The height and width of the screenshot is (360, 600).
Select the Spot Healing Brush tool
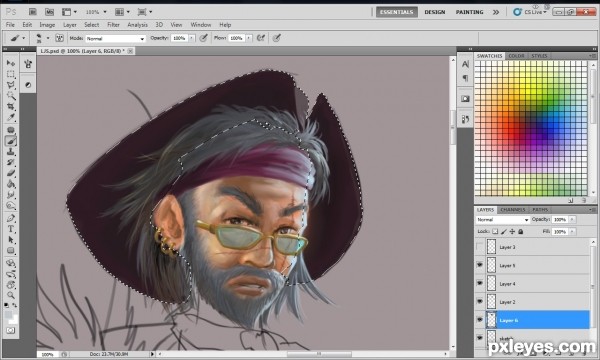pos(11,130)
